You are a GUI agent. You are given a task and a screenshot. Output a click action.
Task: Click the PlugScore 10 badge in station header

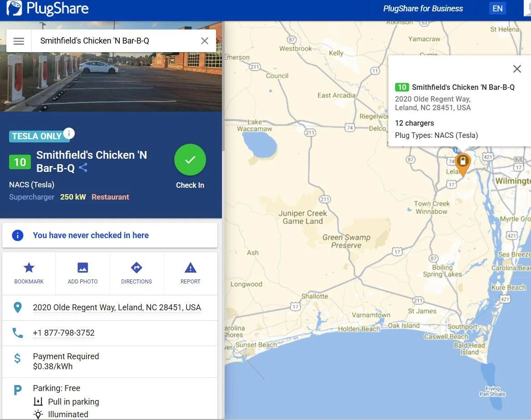(x=20, y=162)
